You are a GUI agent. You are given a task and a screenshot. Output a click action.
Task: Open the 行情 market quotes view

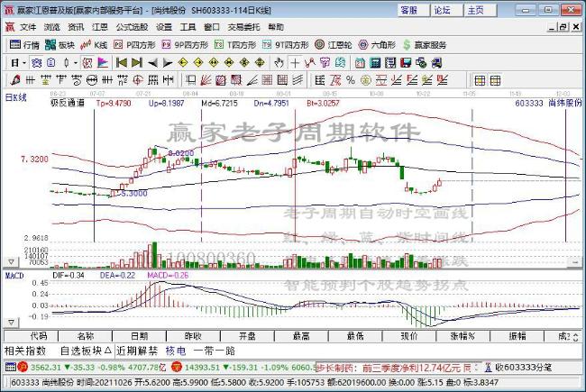click(24, 45)
